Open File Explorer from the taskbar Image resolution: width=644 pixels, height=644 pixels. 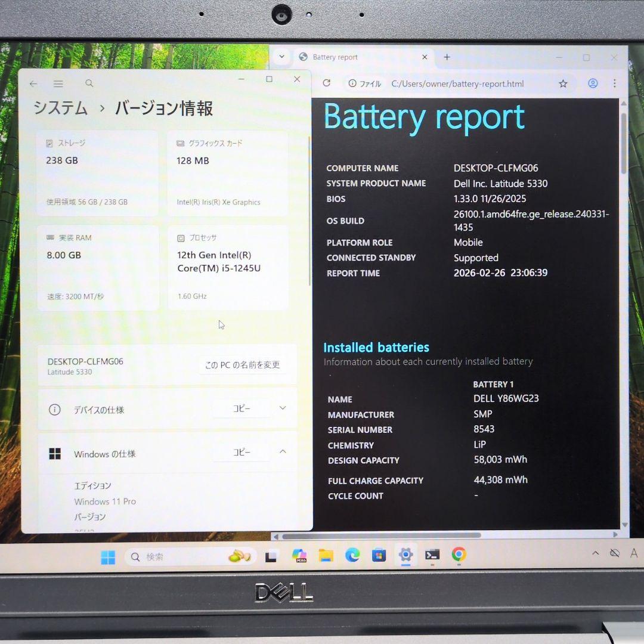click(326, 556)
